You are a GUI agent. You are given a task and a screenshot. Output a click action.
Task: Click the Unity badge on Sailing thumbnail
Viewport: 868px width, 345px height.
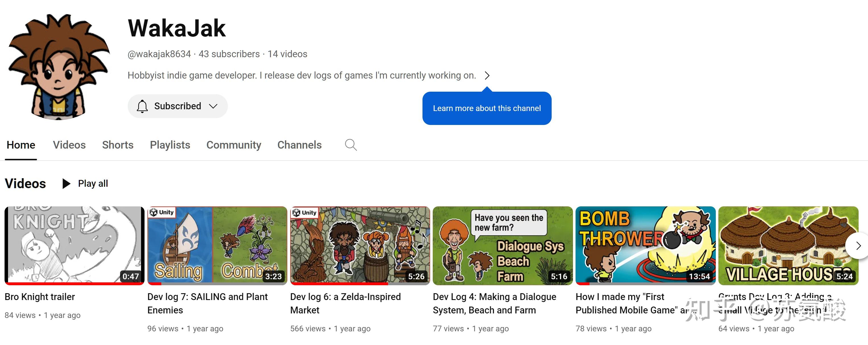(162, 212)
